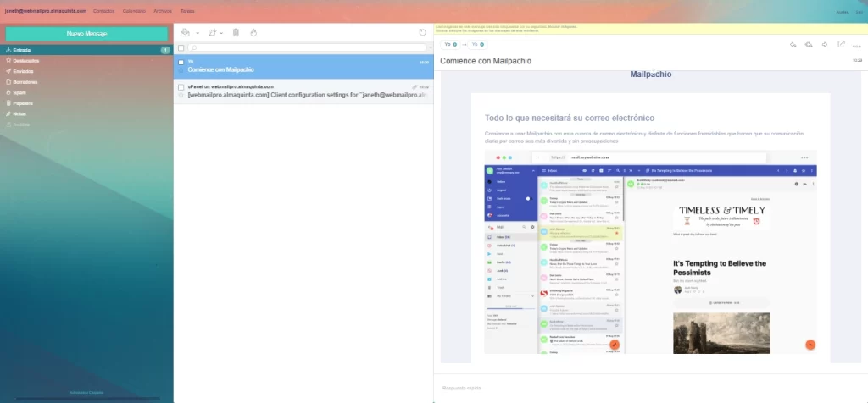Switch to the Archivos tab
868x403 pixels.
tap(163, 11)
